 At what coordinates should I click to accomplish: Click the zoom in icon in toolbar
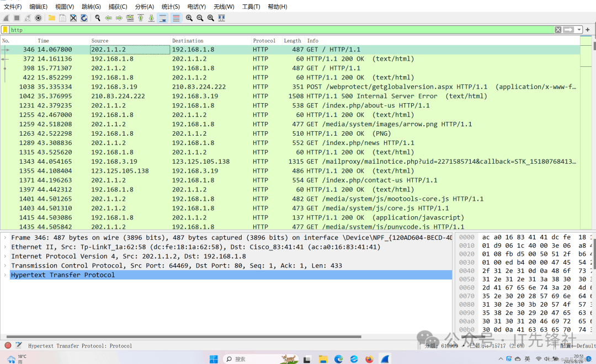click(x=189, y=18)
